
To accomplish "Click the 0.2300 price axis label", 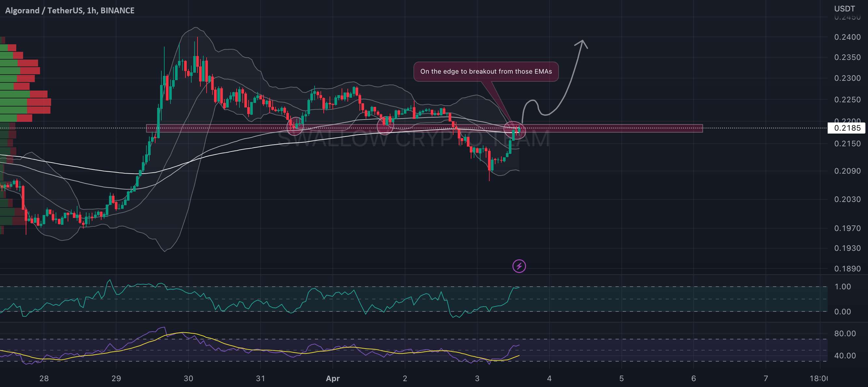I will click(847, 78).
